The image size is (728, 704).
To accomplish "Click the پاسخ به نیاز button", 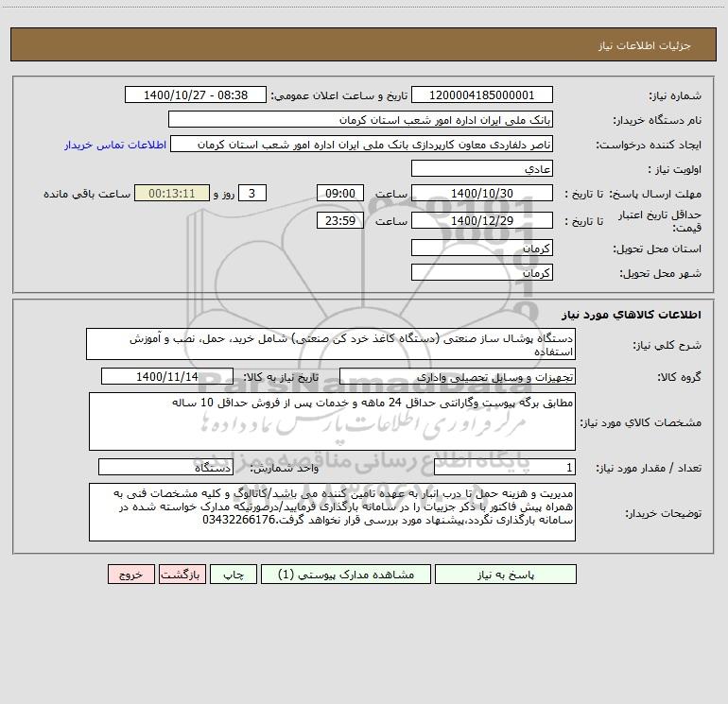I will coord(505,574).
